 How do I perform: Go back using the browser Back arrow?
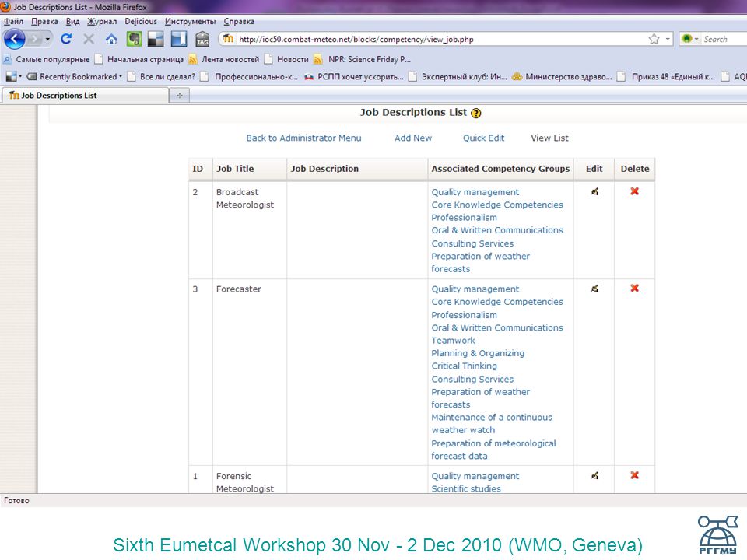pyautogui.click(x=14, y=39)
